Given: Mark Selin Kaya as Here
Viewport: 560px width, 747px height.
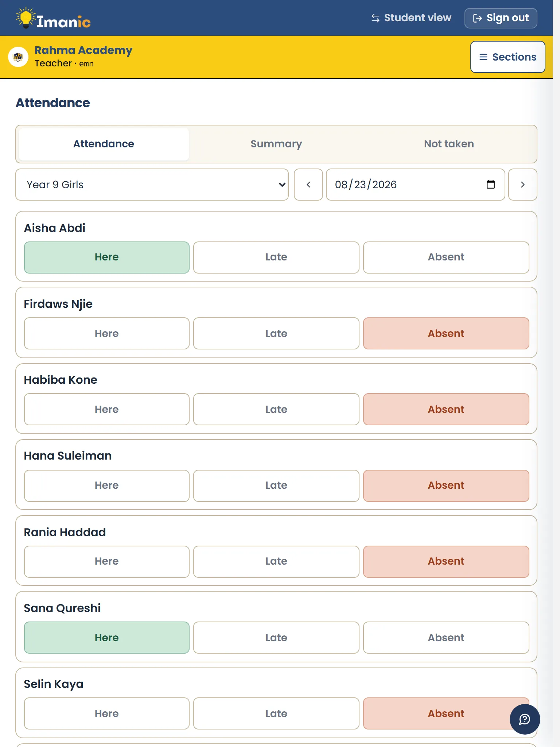Looking at the screenshot, I should 107,713.
